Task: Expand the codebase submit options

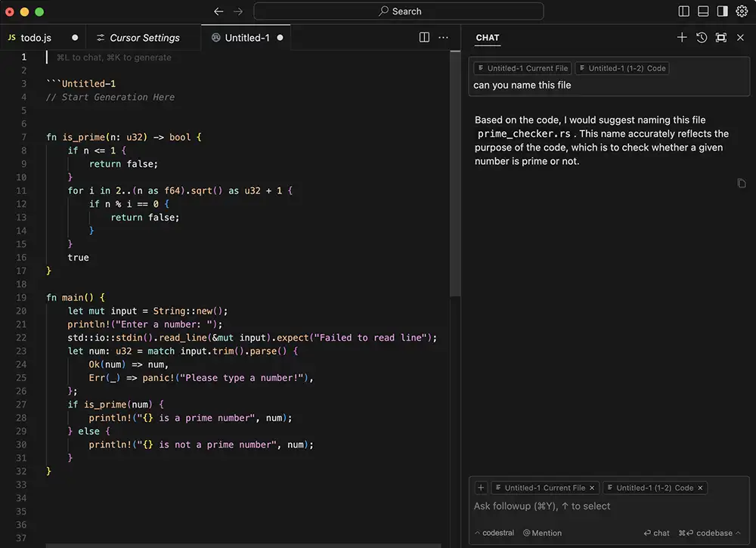Action: pyautogui.click(x=738, y=533)
